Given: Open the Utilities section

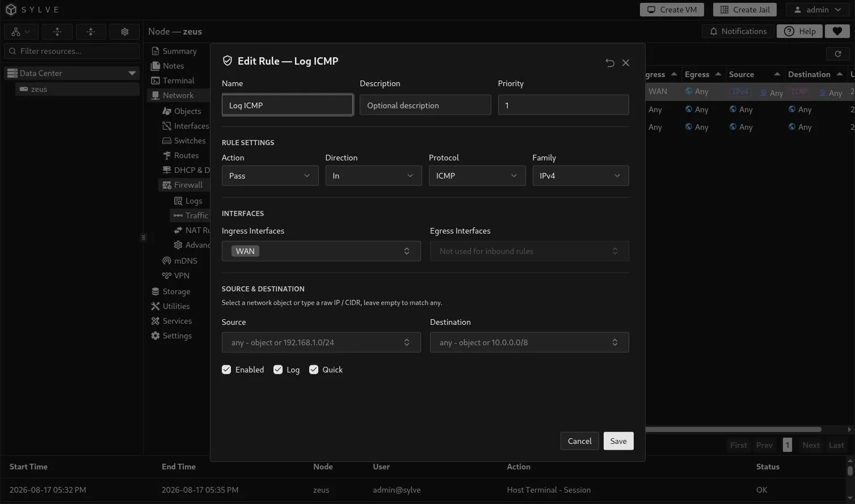Looking at the screenshot, I should [x=176, y=306].
